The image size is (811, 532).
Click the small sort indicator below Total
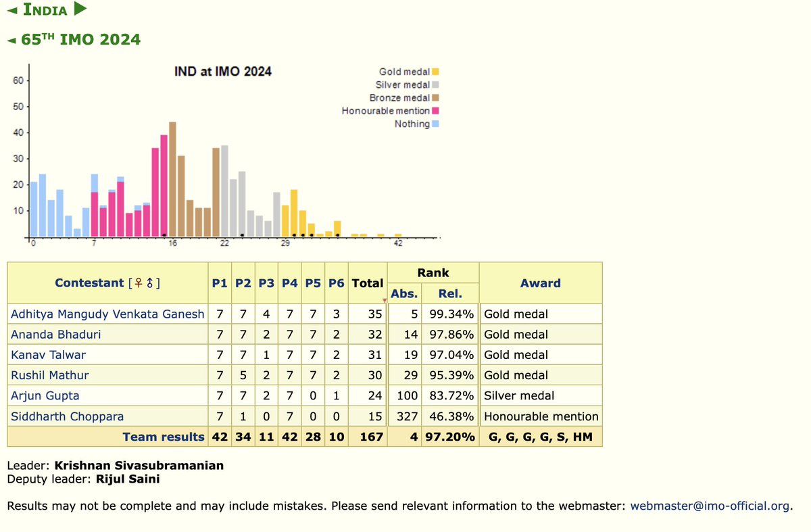[385, 300]
